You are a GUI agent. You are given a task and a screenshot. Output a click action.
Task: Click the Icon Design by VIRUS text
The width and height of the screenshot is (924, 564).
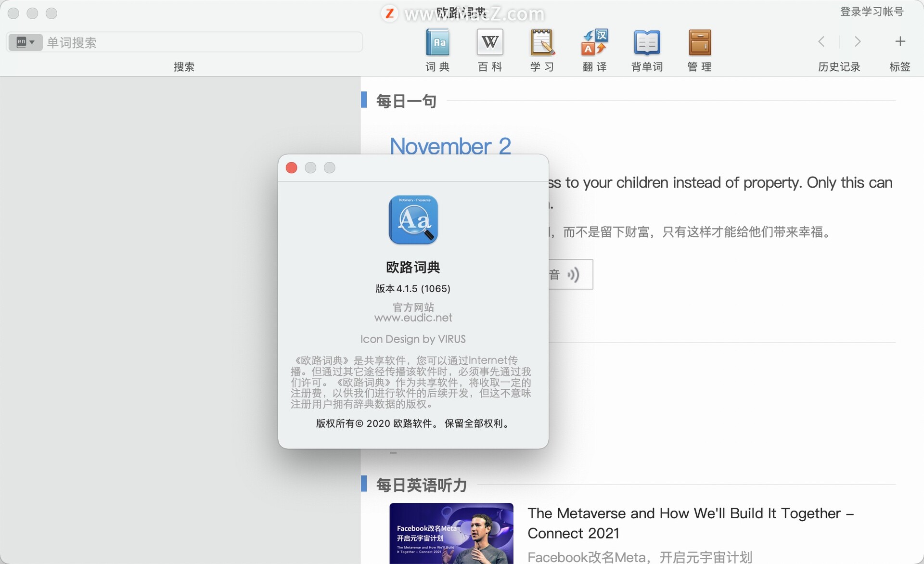tap(413, 339)
